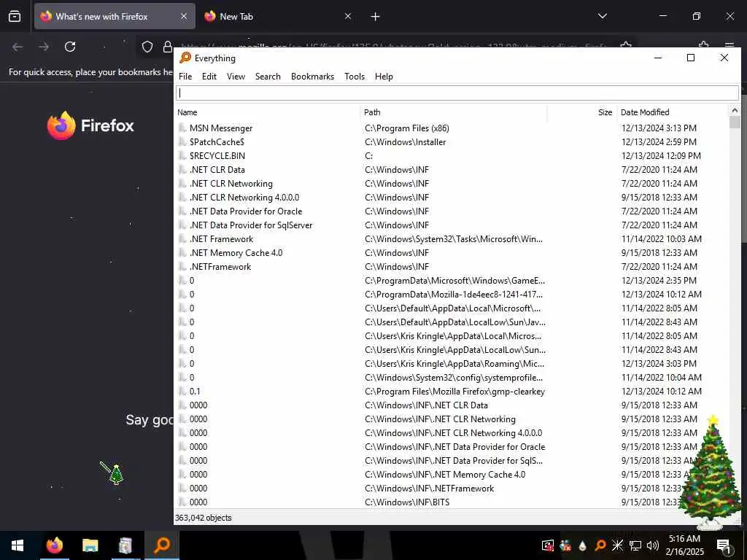The image size is (747, 560).
Task: Click the taskbar icon beside File Explorer
Action: pyautogui.click(x=125, y=545)
